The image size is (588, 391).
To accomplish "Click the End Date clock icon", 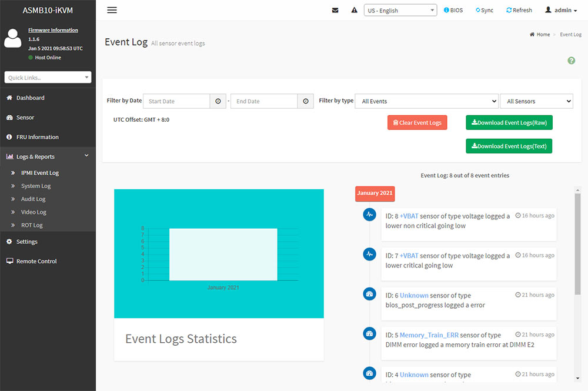I will coord(306,101).
